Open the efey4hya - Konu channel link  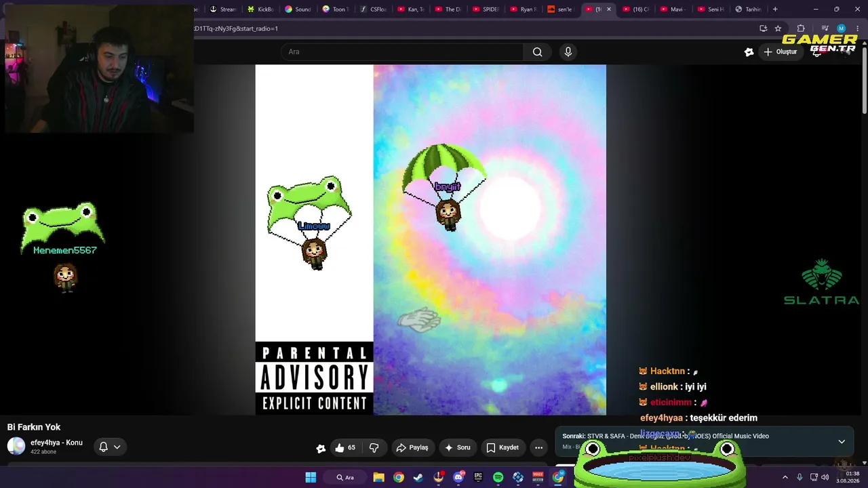click(x=56, y=443)
